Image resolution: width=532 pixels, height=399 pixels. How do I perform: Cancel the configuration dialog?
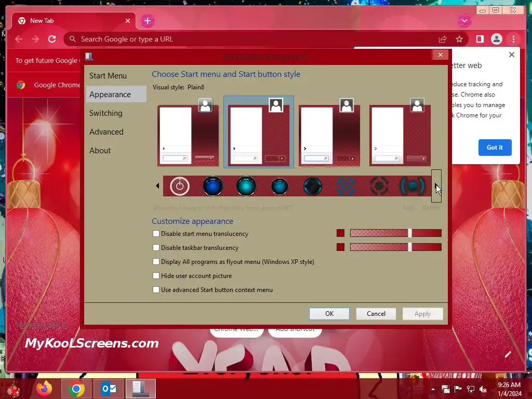click(x=376, y=313)
